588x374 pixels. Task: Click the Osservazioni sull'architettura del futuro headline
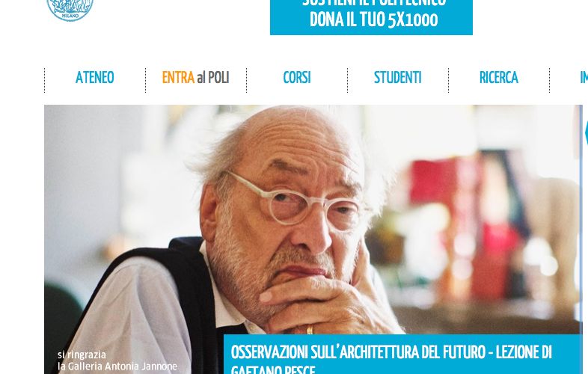click(x=391, y=352)
